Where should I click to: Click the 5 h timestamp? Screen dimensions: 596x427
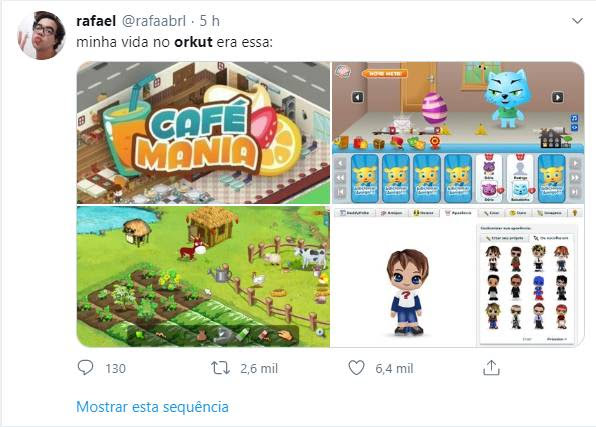click(x=210, y=21)
